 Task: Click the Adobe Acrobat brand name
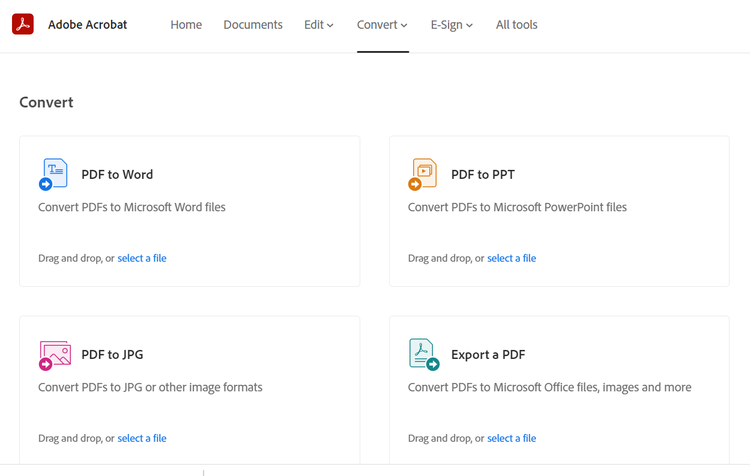pos(88,25)
